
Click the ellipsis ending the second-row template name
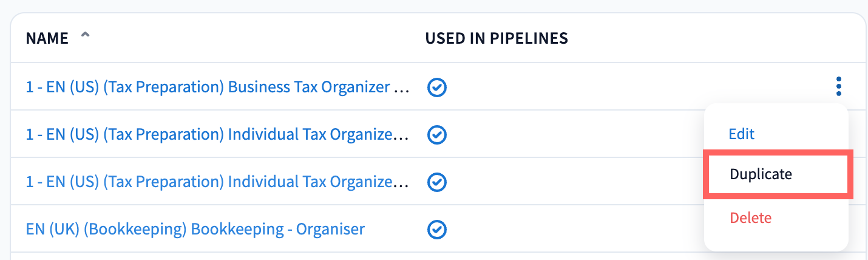point(402,136)
